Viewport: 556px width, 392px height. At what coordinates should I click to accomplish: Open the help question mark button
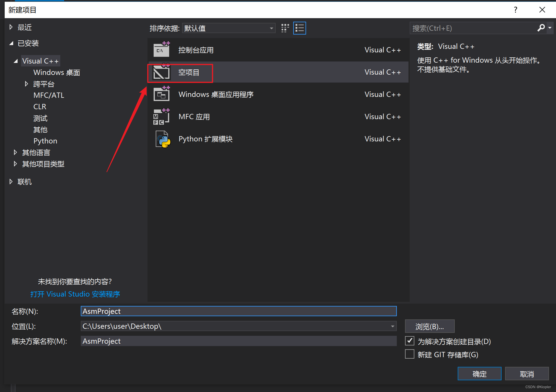point(516,10)
